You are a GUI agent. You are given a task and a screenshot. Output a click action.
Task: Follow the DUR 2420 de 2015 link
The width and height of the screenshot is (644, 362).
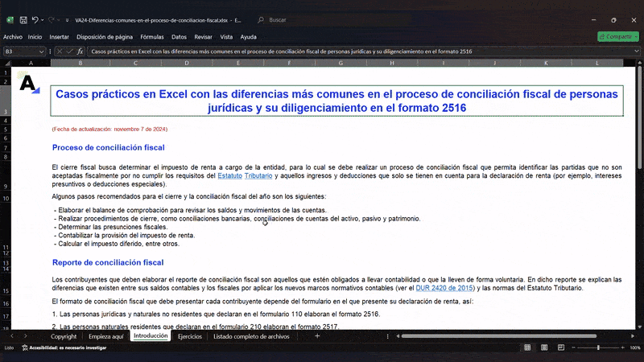coord(444,287)
